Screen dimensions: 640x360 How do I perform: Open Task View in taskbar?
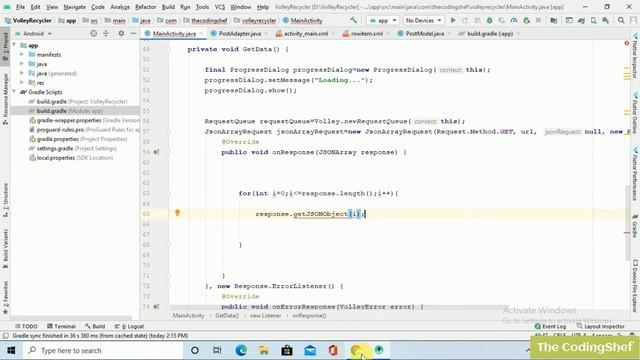pyautogui.click(x=217, y=350)
